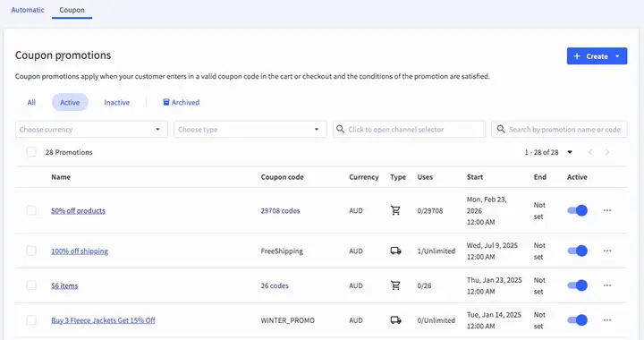View the 26 codes link
Viewport: 644px width, 340px height.
click(275, 285)
